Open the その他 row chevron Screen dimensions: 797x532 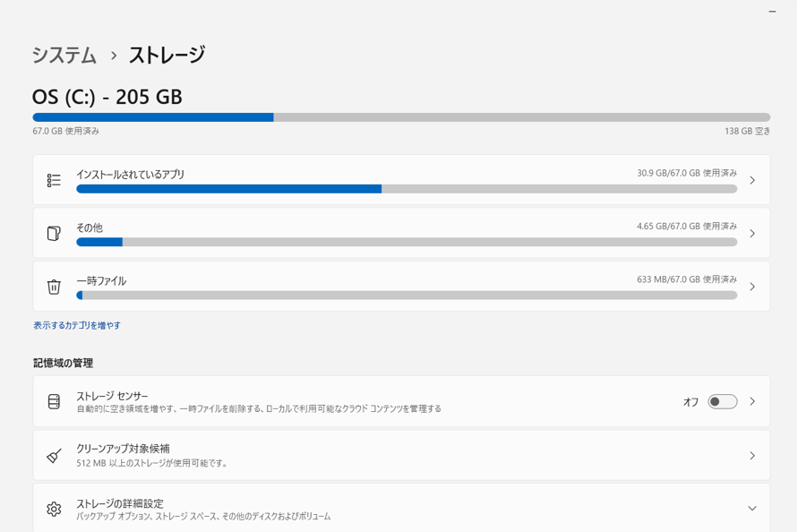point(752,233)
